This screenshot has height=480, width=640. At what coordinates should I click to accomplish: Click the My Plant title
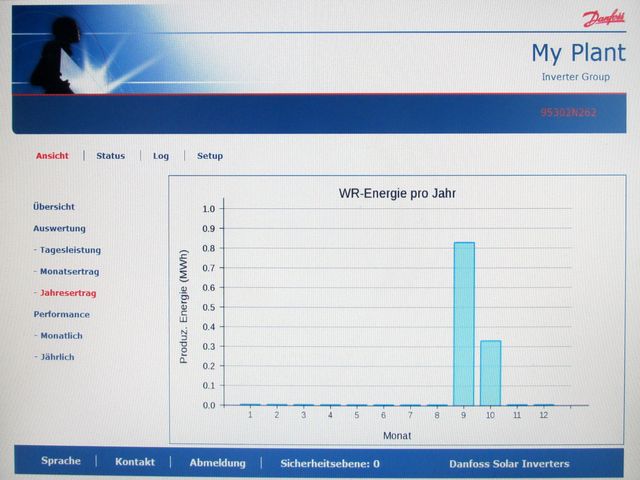578,53
